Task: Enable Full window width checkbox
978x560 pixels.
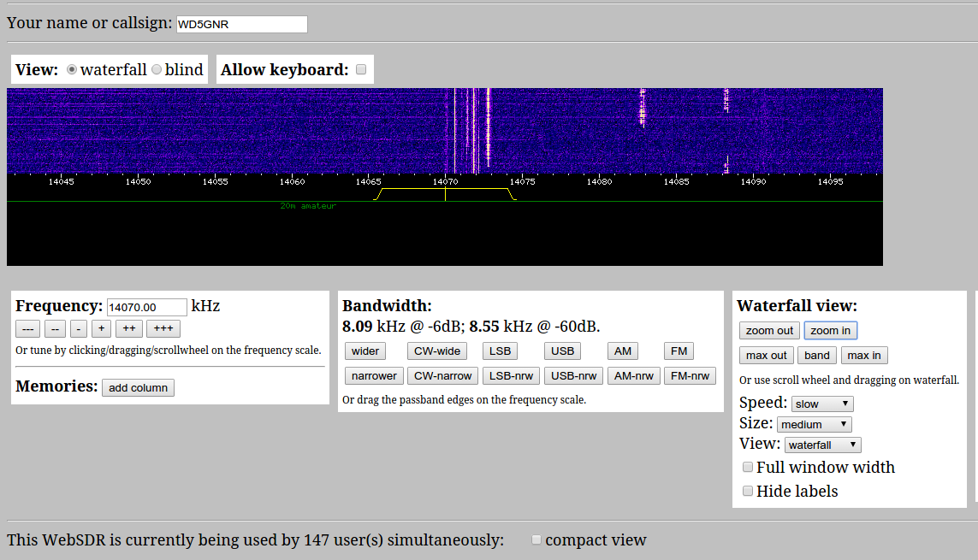Action: 748,468
